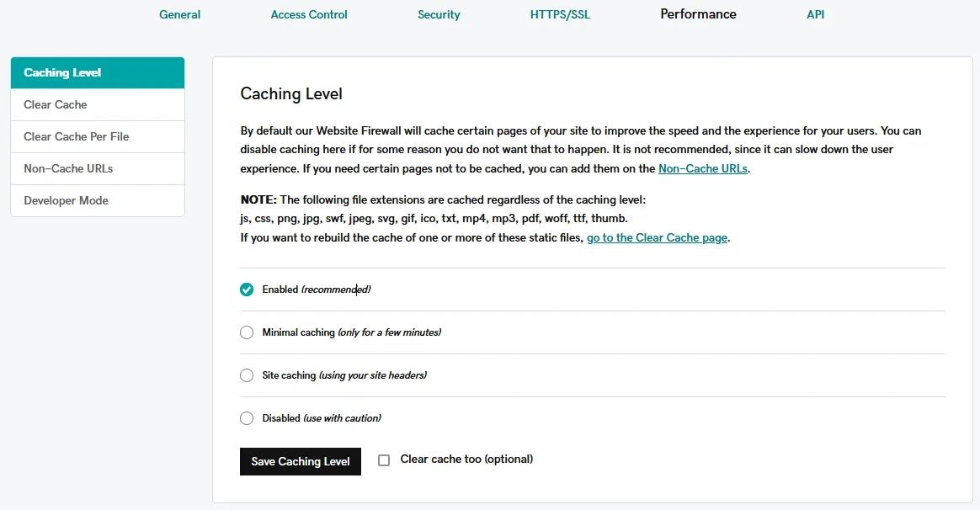Enable the Clear cache too checkbox
This screenshot has height=510, width=980.
pos(384,460)
